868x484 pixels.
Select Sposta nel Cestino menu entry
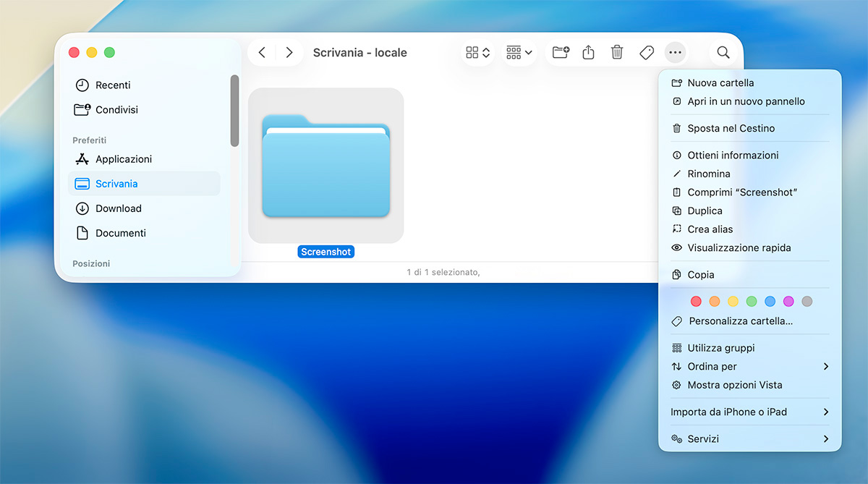(731, 128)
